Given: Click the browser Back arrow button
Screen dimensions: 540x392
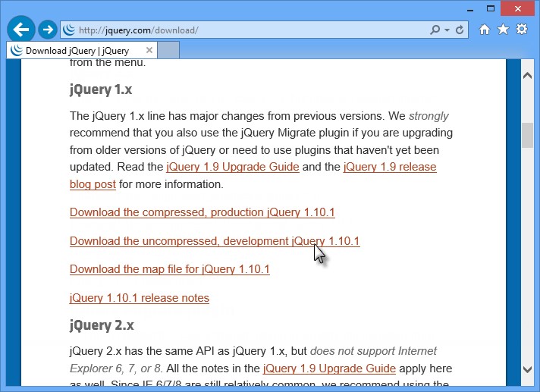Looking at the screenshot, I should (x=21, y=29).
